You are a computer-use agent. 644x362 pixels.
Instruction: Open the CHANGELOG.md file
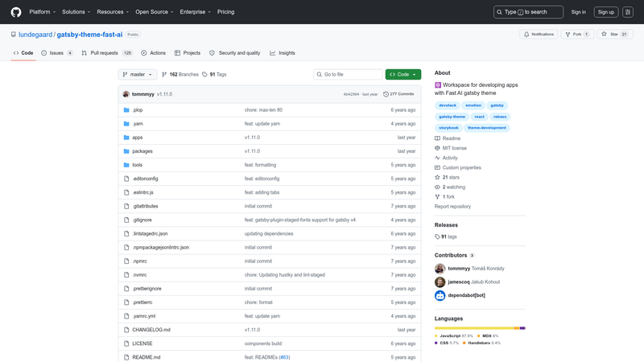(x=151, y=330)
